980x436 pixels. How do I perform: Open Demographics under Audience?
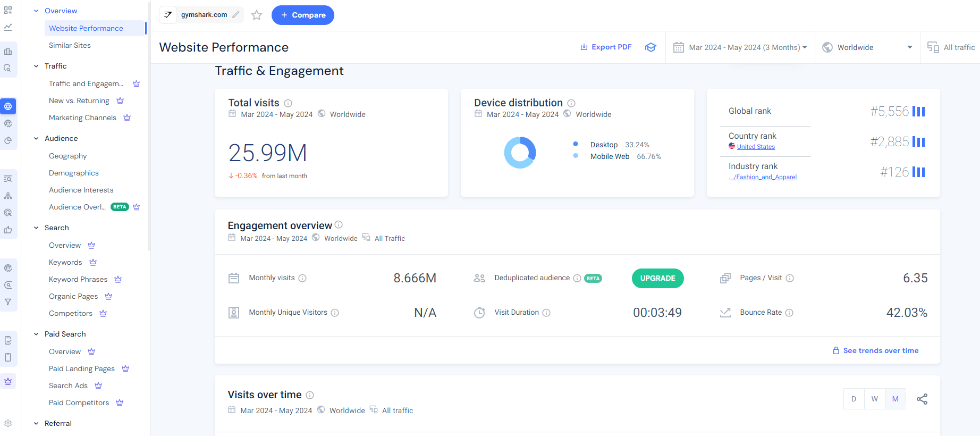(74, 173)
